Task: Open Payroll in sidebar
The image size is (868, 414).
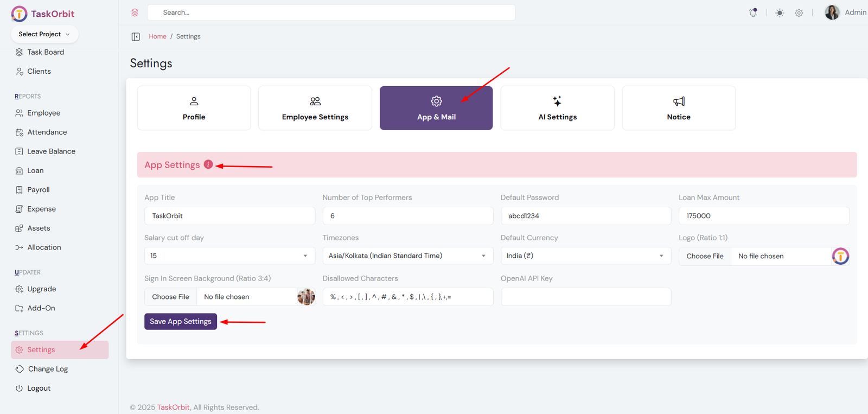Action: [x=39, y=190]
